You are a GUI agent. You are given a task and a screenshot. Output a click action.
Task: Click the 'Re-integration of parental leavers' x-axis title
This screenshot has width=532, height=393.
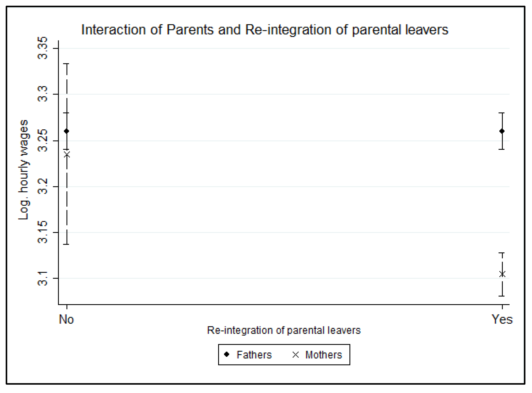click(284, 330)
